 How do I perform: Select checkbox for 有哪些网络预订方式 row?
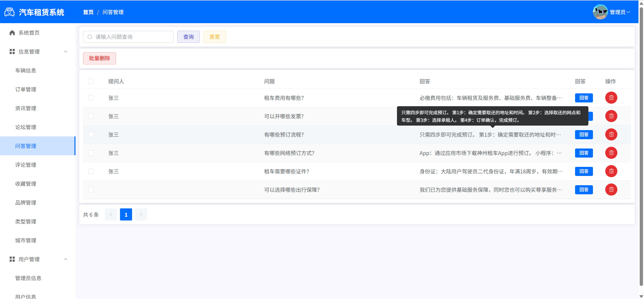[91, 153]
